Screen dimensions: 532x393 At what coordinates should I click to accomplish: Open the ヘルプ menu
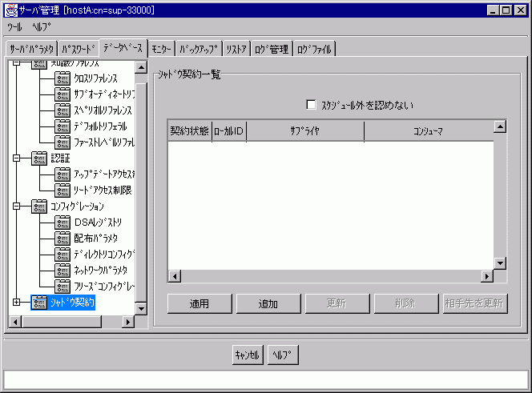[42, 26]
